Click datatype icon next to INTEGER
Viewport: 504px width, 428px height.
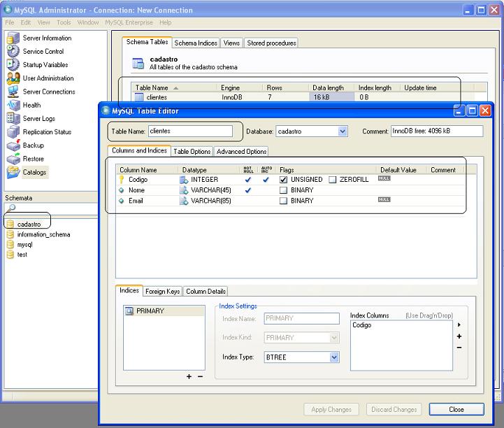(x=184, y=180)
